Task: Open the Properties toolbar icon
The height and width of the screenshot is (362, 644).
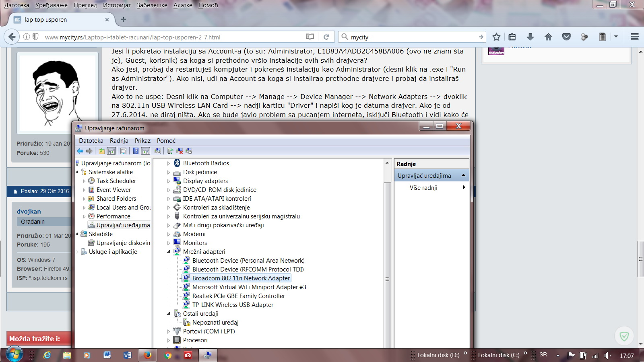Action: [123, 151]
